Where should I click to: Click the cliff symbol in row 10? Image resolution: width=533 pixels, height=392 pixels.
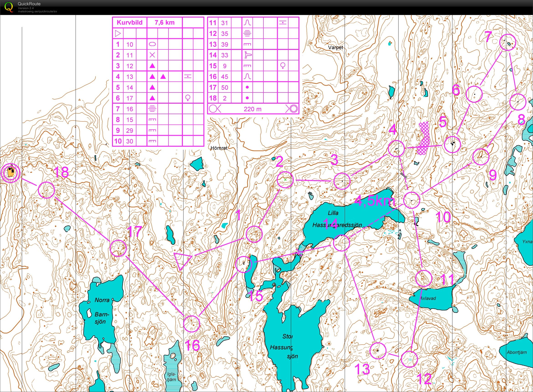point(152,141)
